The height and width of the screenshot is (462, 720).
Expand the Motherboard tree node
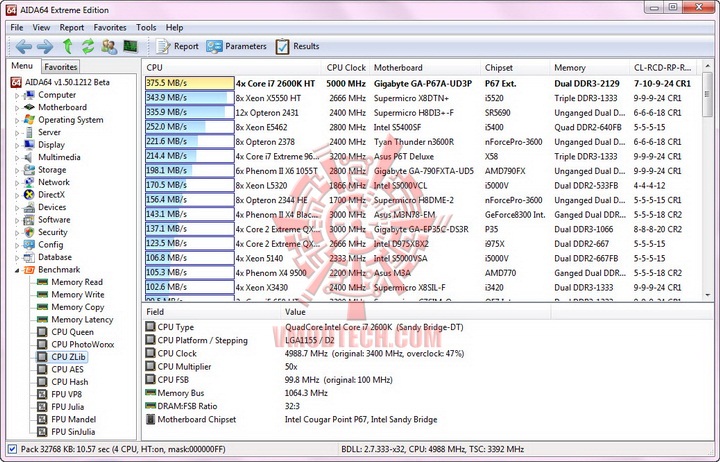[17, 108]
